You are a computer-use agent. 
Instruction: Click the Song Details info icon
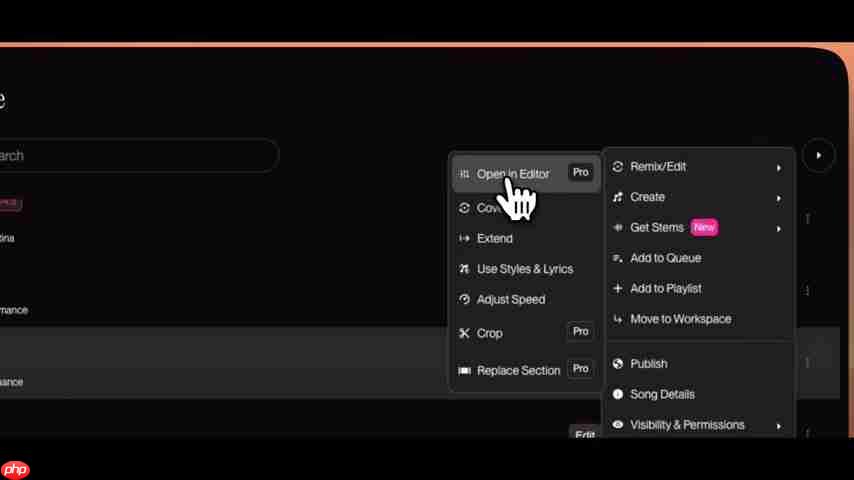618,394
